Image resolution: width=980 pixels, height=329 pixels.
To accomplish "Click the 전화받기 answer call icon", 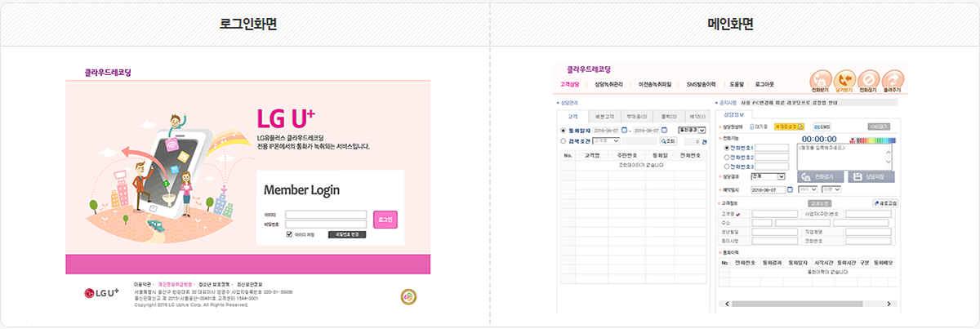I will pyautogui.click(x=822, y=78).
